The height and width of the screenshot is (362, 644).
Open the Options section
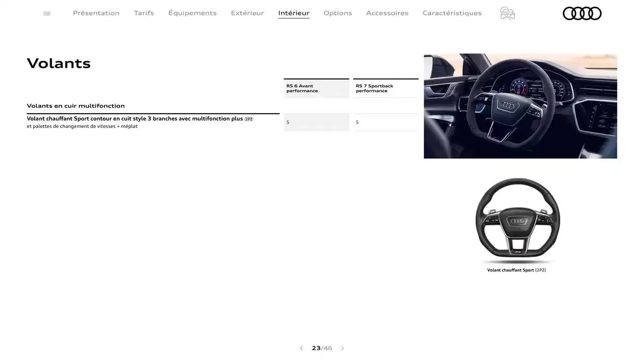coord(338,12)
